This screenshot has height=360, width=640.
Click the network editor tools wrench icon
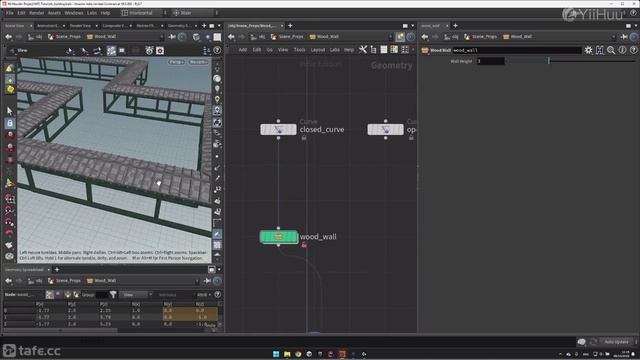click(362, 50)
